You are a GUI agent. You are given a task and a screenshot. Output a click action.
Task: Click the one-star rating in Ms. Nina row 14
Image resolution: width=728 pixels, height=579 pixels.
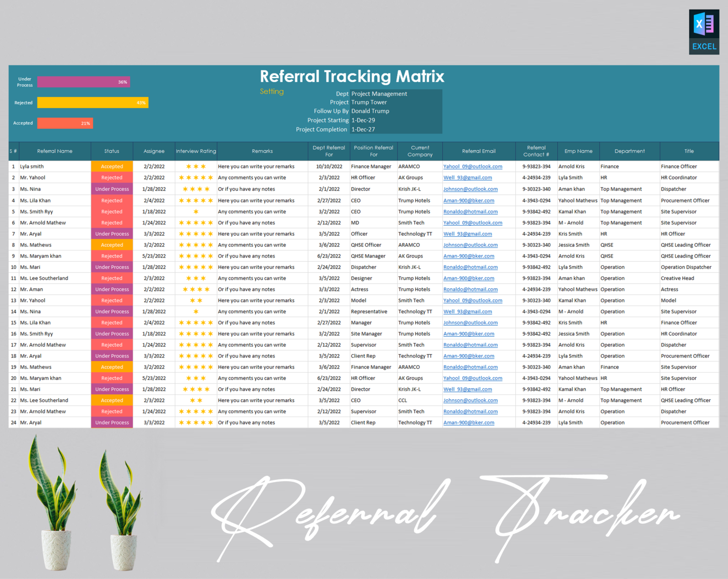[x=196, y=312]
